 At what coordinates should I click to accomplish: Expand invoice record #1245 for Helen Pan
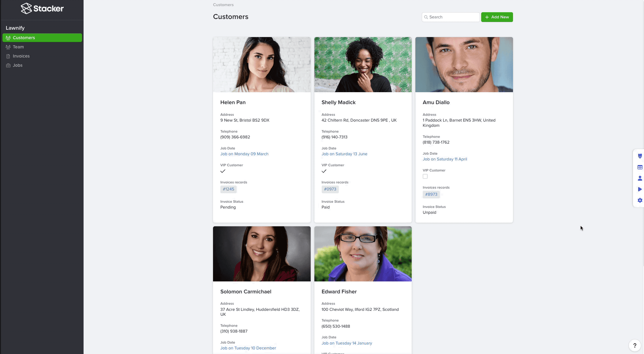(228, 189)
